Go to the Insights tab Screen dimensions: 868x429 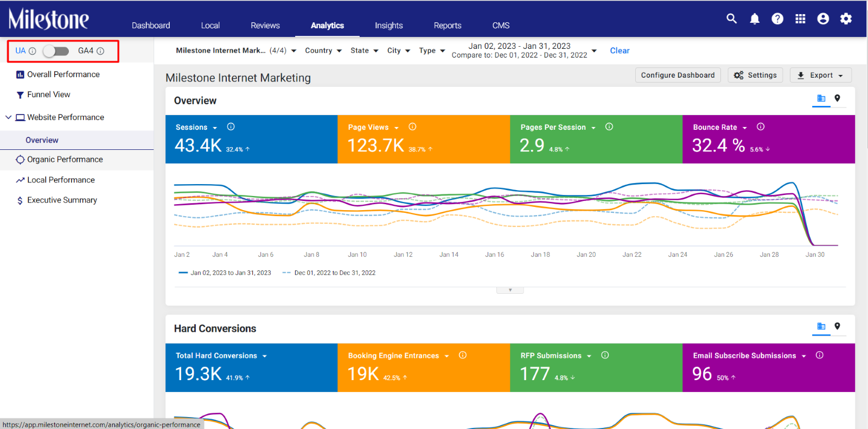pyautogui.click(x=389, y=26)
